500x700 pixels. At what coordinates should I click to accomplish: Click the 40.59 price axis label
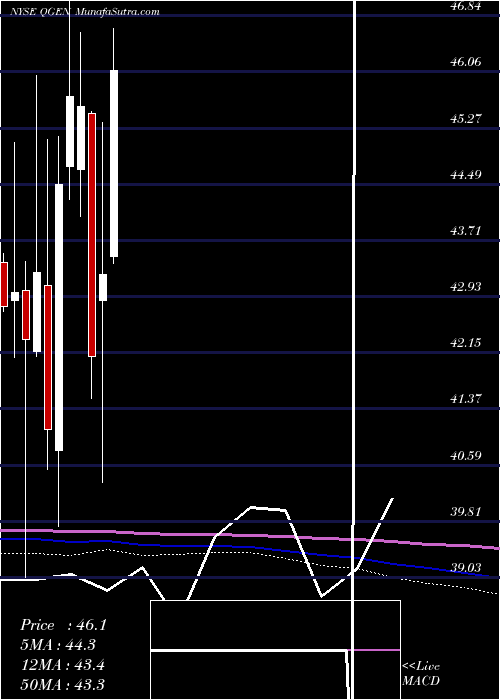(x=467, y=456)
